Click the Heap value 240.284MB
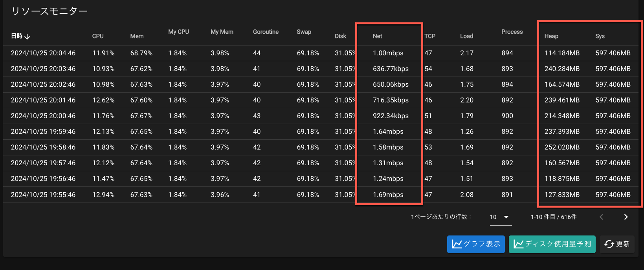This screenshot has height=270, width=644. coord(562,69)
